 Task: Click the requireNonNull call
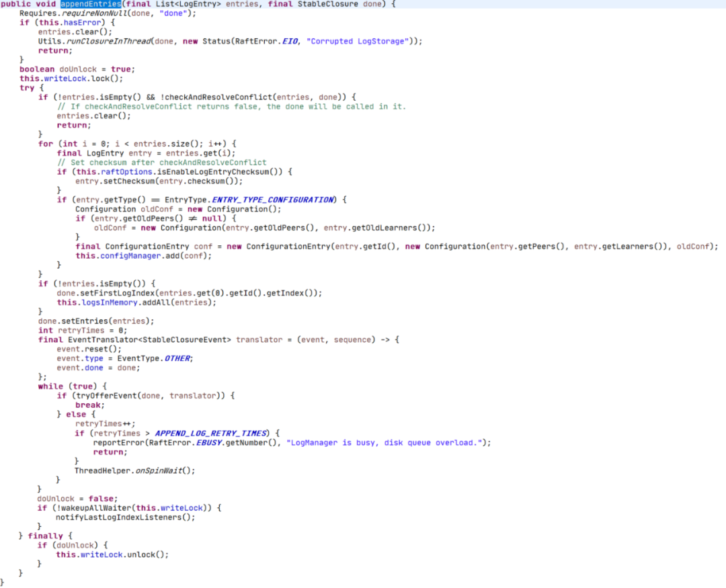[94, 13]
